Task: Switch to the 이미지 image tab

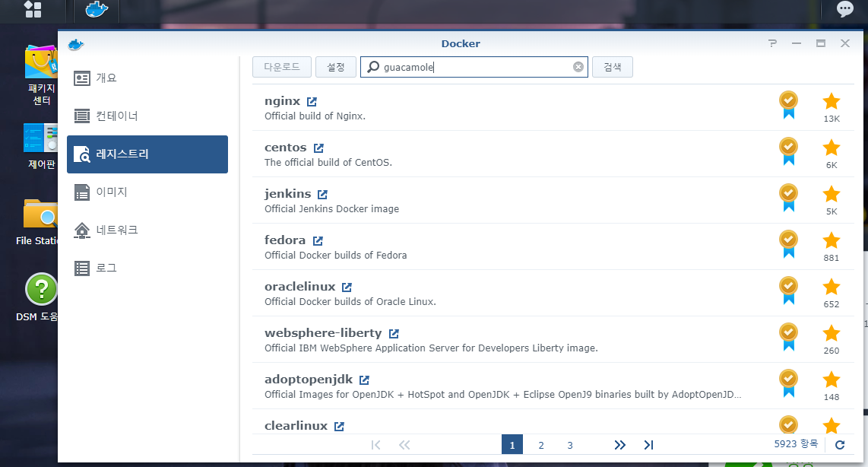Action: 147,192
